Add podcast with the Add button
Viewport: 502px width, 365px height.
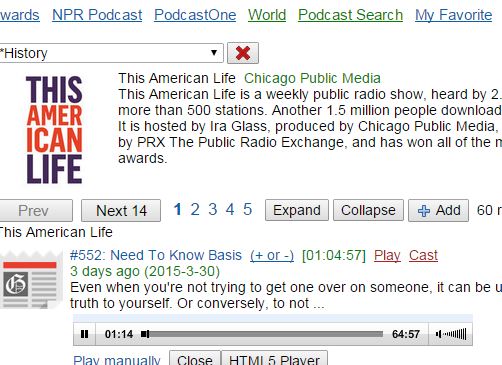[x=438, y=210]
